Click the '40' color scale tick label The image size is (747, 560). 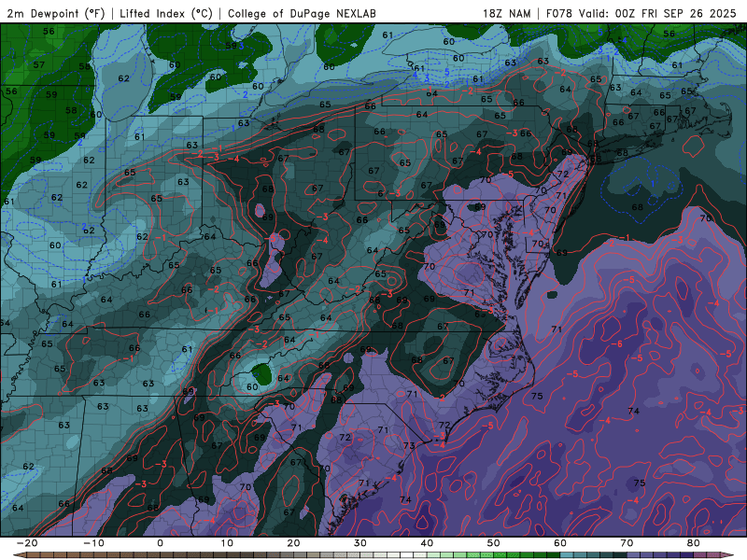coord(427,543)
